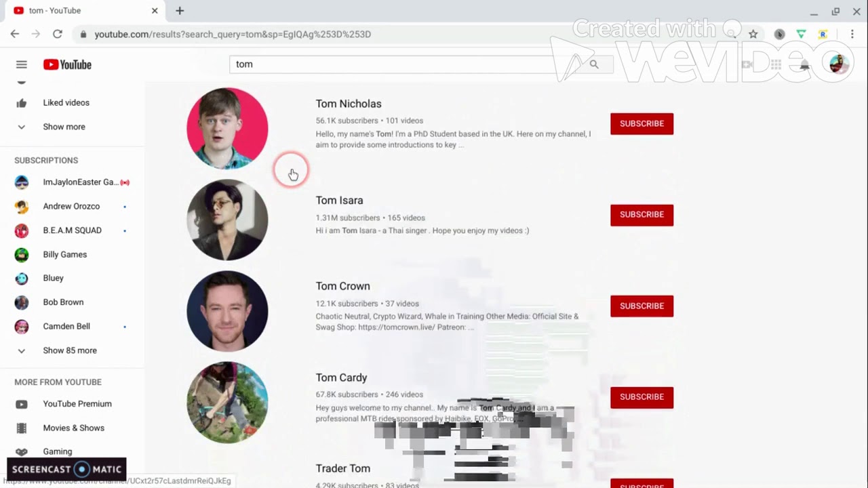Click Tom Isara 'a Thai singer' description
This screenshot has width=868, height=488.
tap(422, 230)
